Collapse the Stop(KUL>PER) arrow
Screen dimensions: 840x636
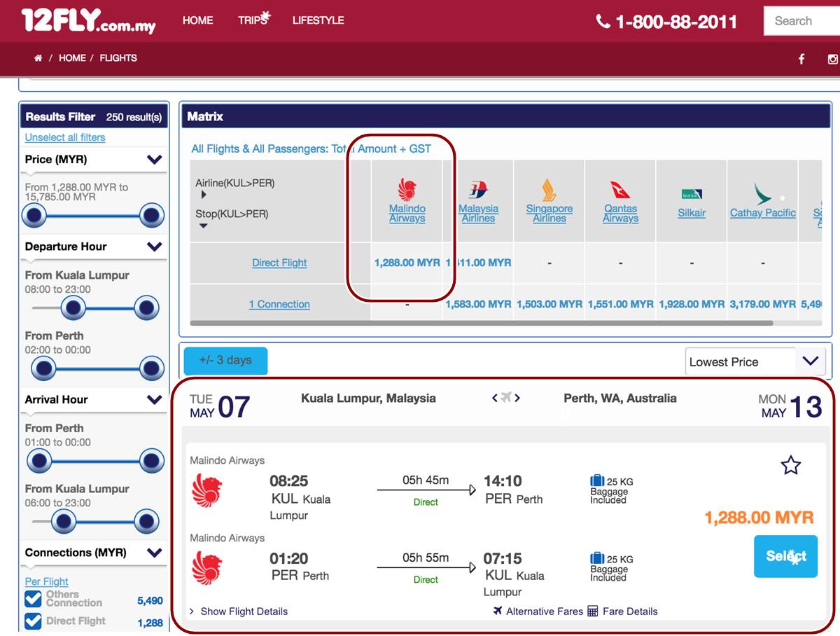click(204, 226)
